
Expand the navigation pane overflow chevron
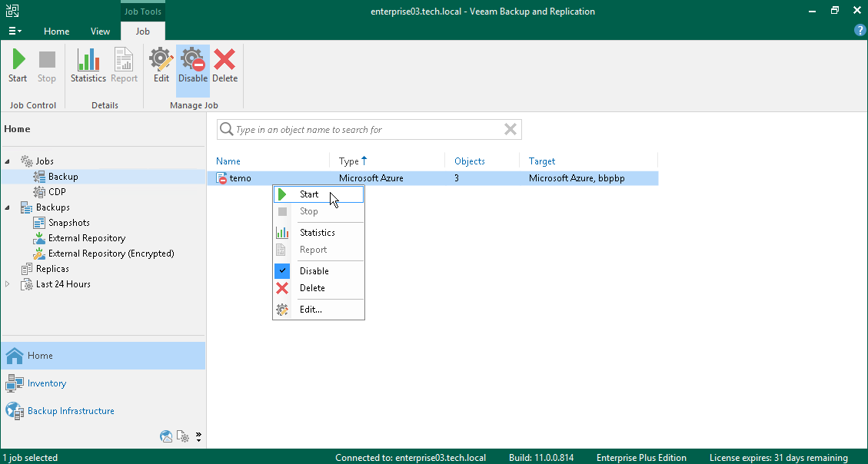tap(198, 436)
